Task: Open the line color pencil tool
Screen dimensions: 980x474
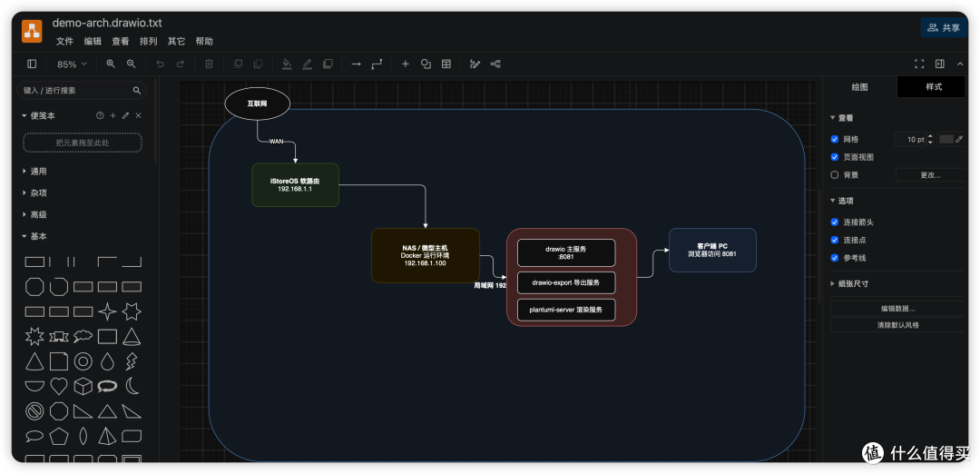Action: click(x=307, y=64)
